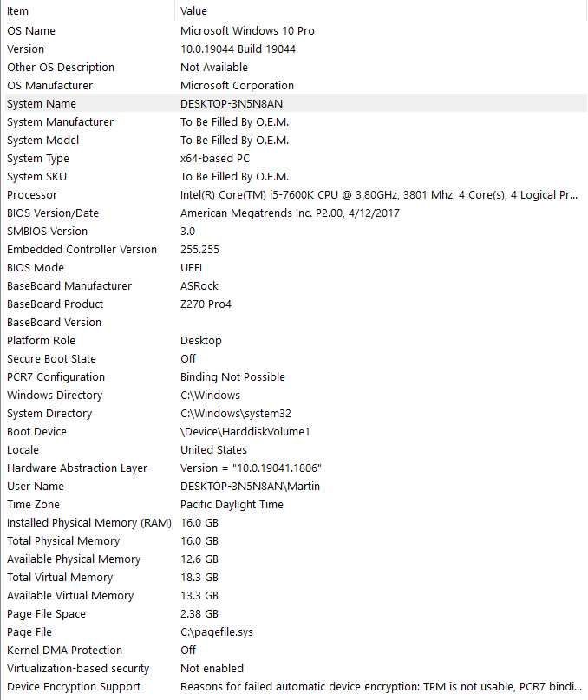Viewport: 588px width, 700px height.
Task: Select the BIOS Mode row label
Action: click(x=36, y=268)
